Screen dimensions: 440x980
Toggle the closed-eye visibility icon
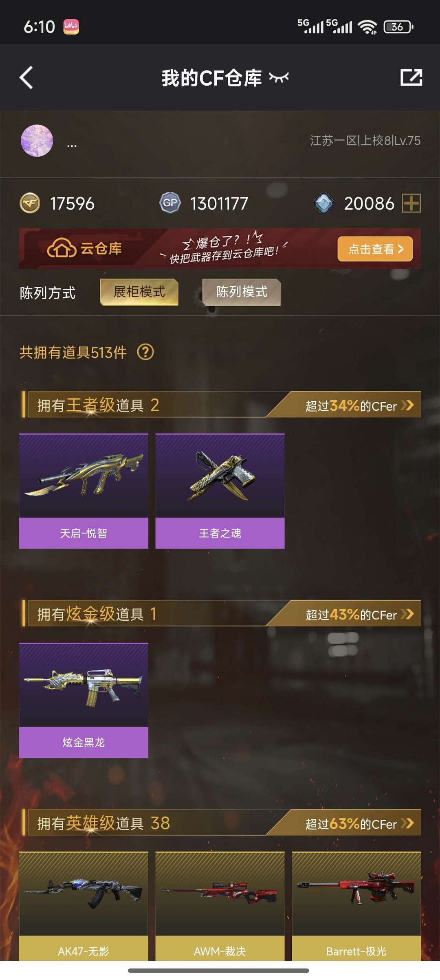(x=279, y=77)
